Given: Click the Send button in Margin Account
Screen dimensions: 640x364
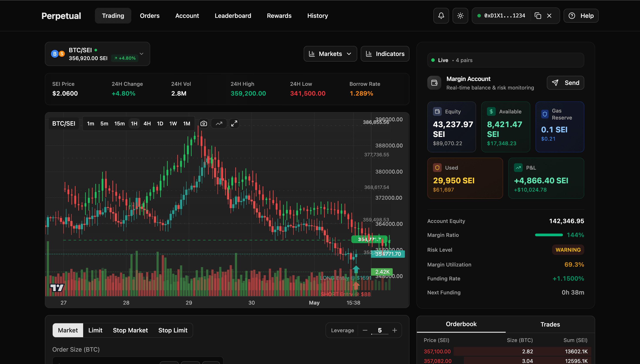Looking at the screenshot, I should [565, 83].
